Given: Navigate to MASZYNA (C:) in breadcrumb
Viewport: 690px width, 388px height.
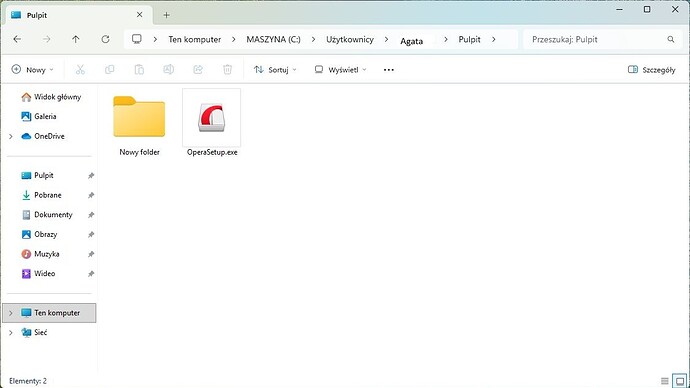Looking at the screenshot, I should pyautogui.click(x=273, y=39).
